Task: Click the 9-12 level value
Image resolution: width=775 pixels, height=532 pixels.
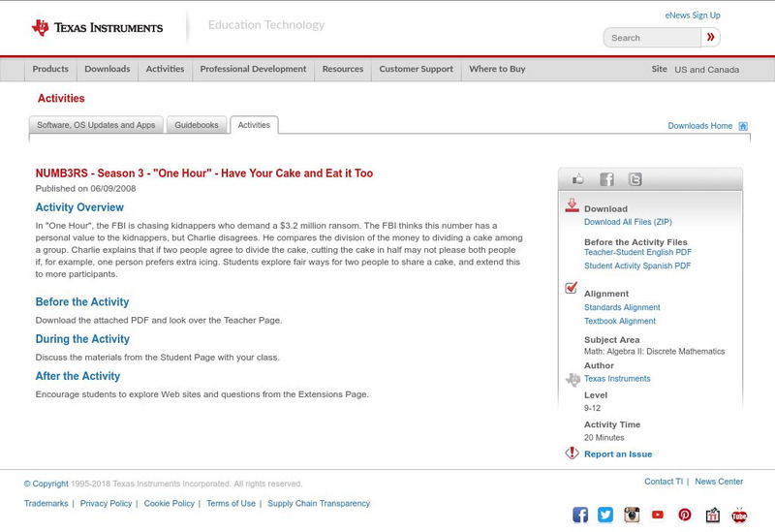Action: pyautogui.click(x=592, y=408)
